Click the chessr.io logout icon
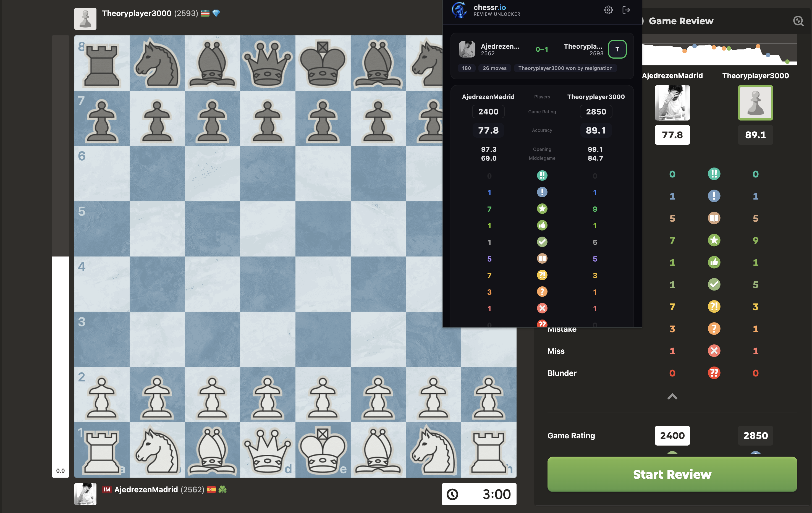Viewport: 812px width, 513px height. coord(626,10)
